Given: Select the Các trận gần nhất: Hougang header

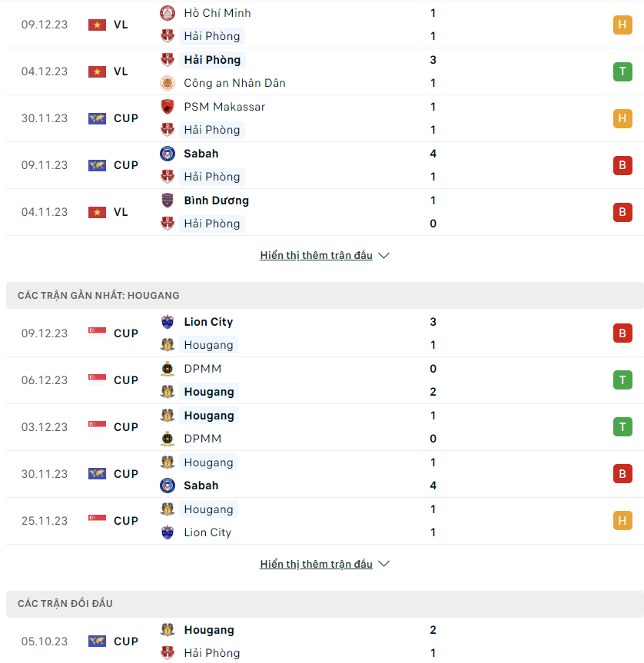Looking at the screenshot, I should pos(325,295).
